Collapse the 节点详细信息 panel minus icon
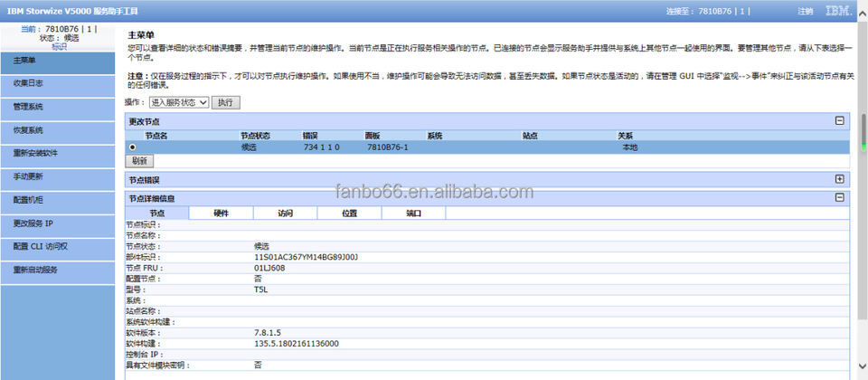This screenshot has width=868, height=380. point(839,197)
